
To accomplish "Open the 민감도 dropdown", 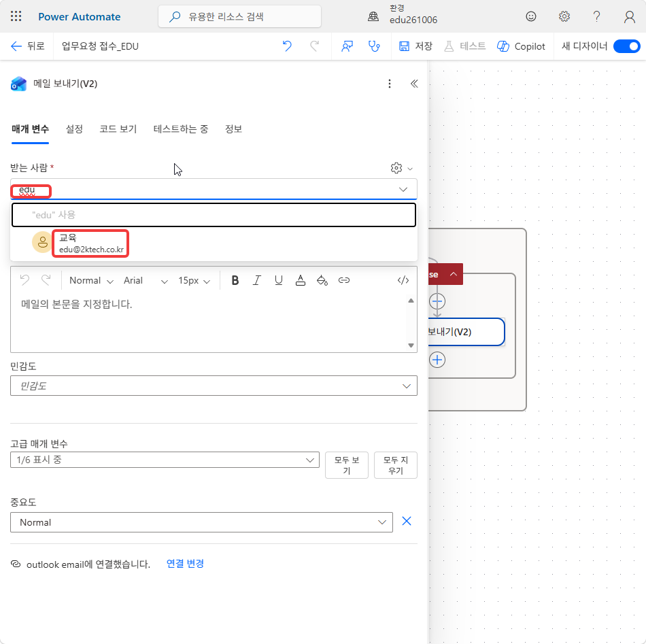I will [214, 386].
